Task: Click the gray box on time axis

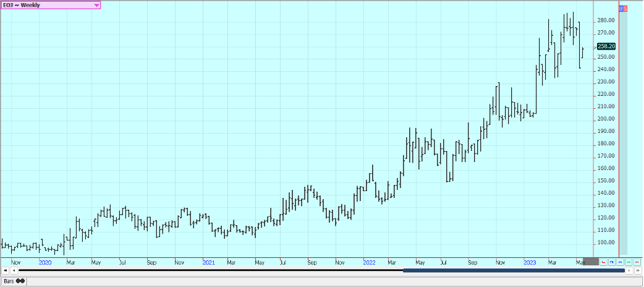Action: pos(591,262)
